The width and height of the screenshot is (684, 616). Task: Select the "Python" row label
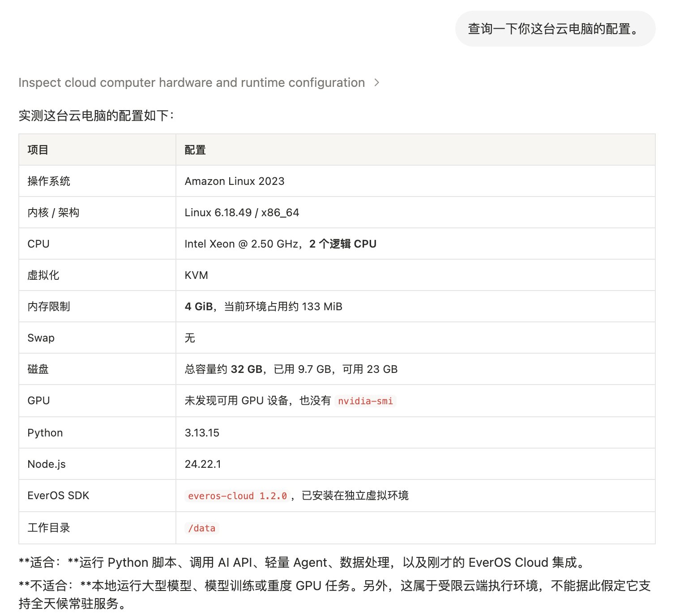[x=45, y=432]
